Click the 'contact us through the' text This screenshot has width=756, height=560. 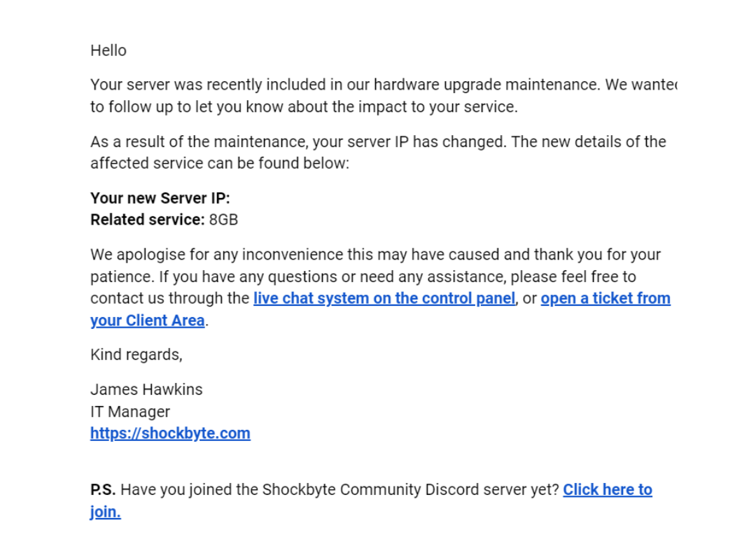click(169, 298)
